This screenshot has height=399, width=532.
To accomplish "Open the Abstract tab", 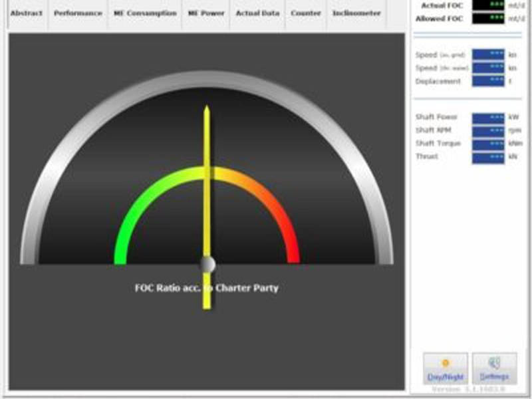I will pyautogui.click(x=27, y=13).
